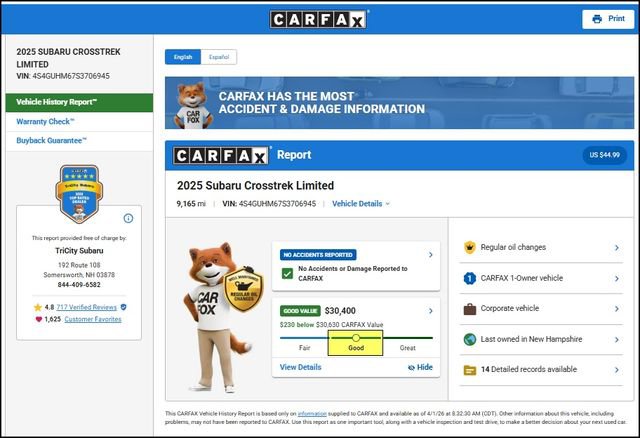Open the information link in disclaimer
Viewport: 640px width, 438px height.
tap(312, 414)
